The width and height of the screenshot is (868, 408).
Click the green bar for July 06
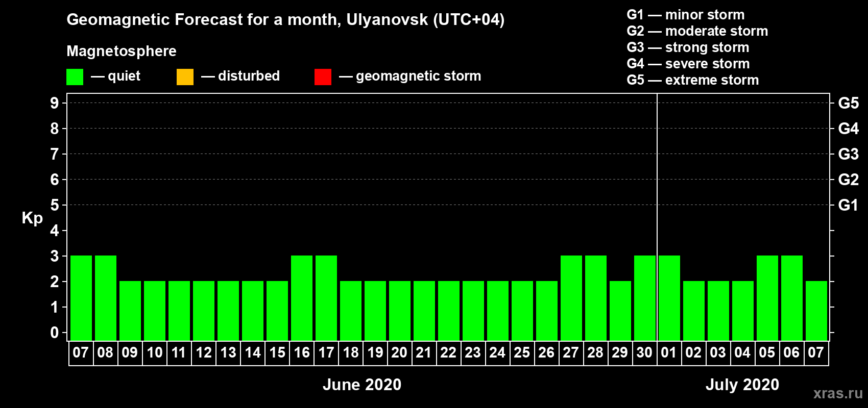(x=792, y=298)
